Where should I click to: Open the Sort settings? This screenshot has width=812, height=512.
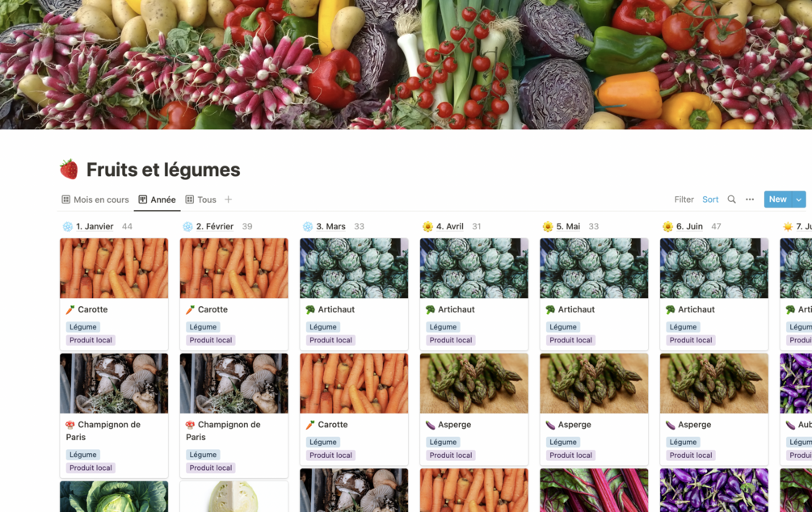click(710, 199)
